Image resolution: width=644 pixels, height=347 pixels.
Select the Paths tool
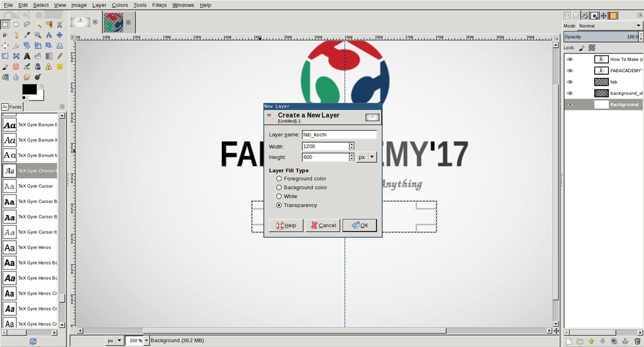pyautogui.click(x=16, y=35)
